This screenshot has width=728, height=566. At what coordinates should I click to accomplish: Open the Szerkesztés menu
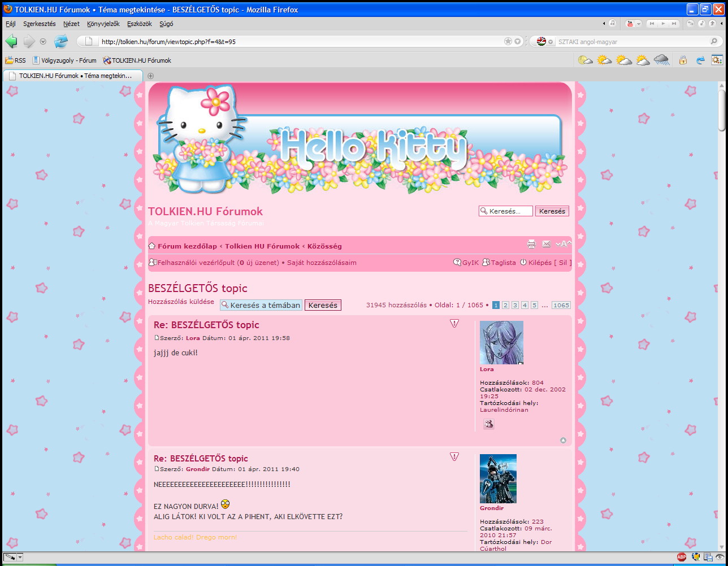(x=40, y=24)
